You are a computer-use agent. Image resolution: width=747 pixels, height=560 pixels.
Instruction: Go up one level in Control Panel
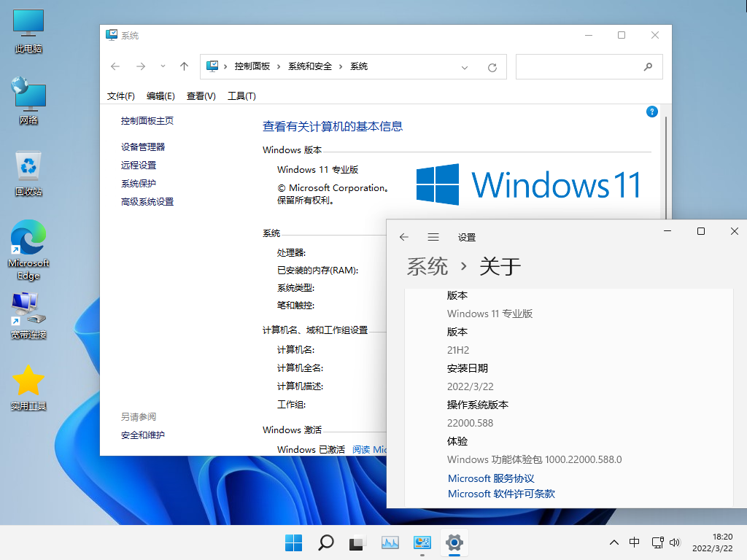[x=185, y=66]
